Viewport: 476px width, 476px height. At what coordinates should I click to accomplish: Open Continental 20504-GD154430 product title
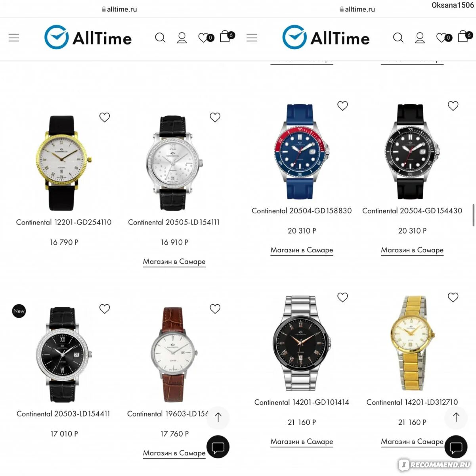pyautogui.click(x=412, y=211)
